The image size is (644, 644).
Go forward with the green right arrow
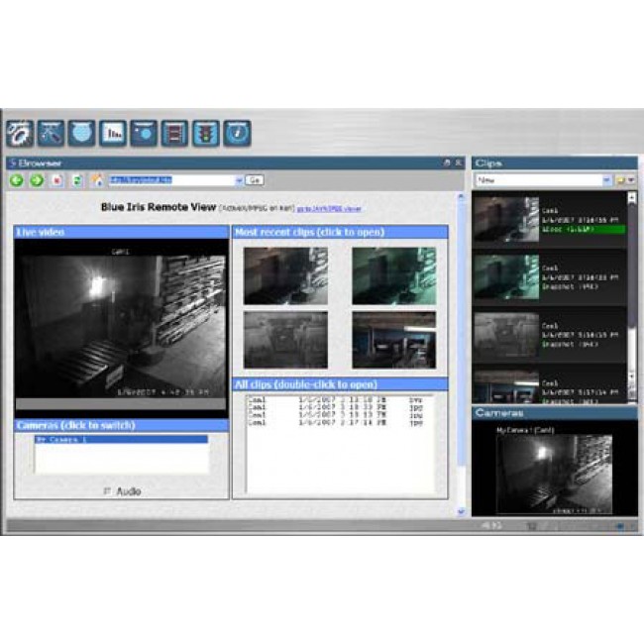click(x=37, y=180)
